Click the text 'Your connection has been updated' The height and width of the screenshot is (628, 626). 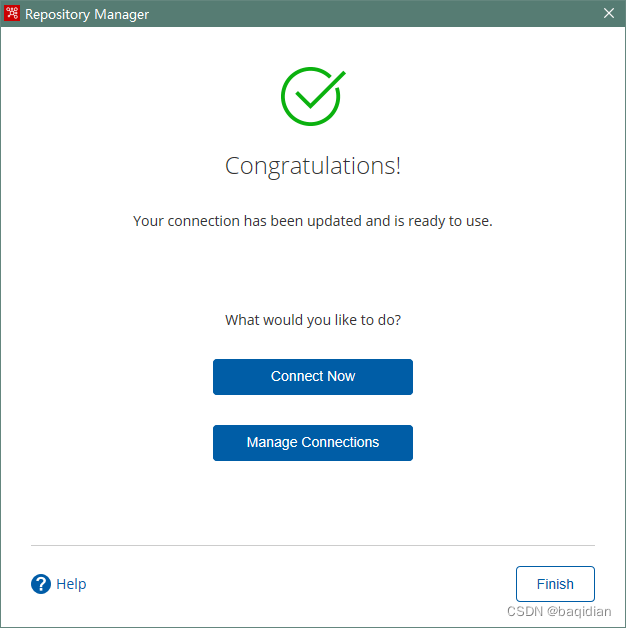pos(247,221)
